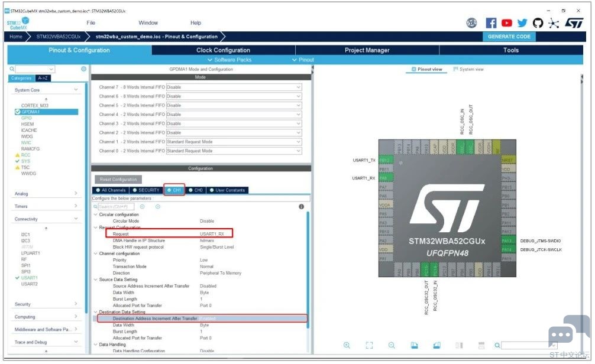Switch to System view
Screen dimensions: 595x364
(x=468, y=69)
